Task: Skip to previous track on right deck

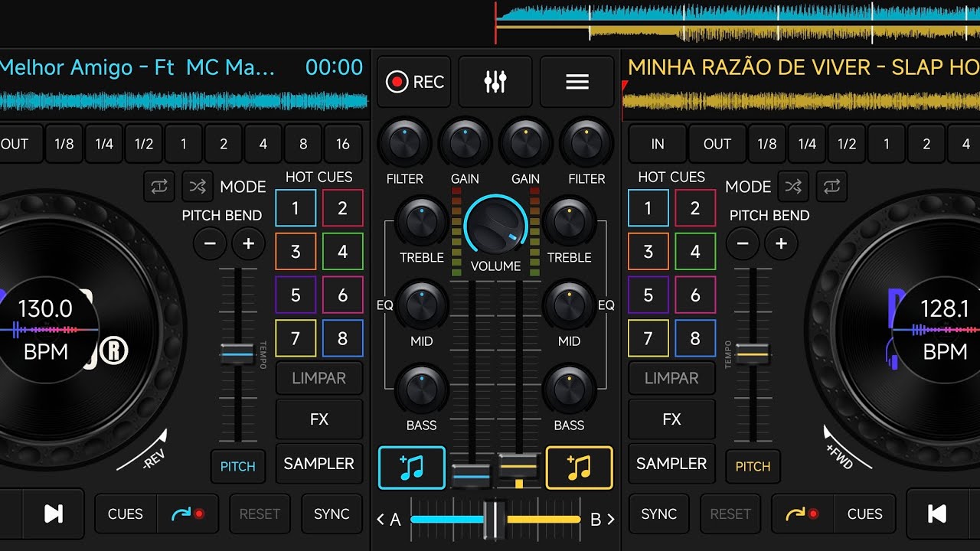Action: click(x=937, y=514)
